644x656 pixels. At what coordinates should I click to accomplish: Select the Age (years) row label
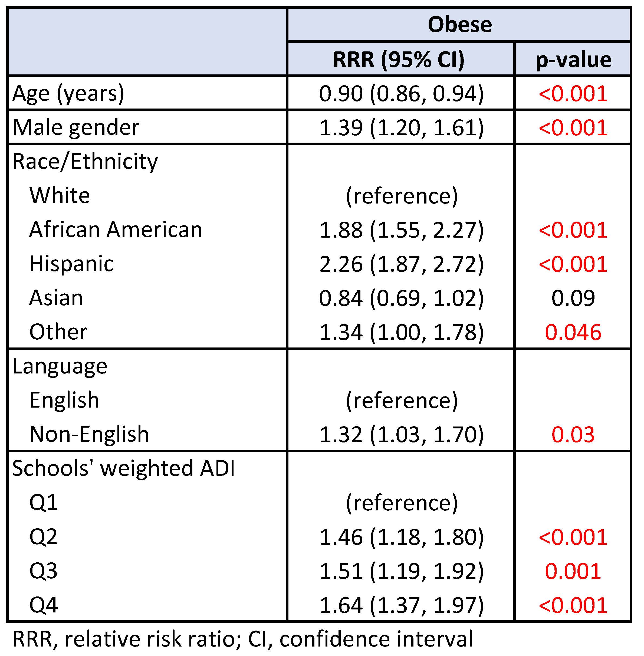click(68, 94)
